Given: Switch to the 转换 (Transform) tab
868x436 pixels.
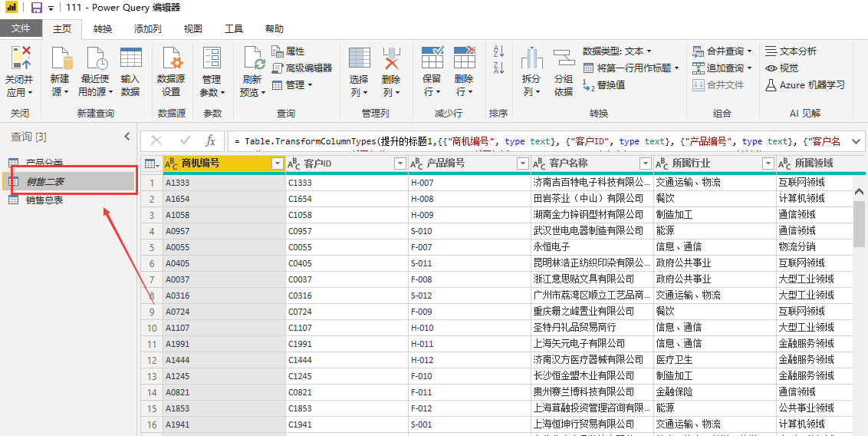Looking at the screenshot, I should coord(103,29).
